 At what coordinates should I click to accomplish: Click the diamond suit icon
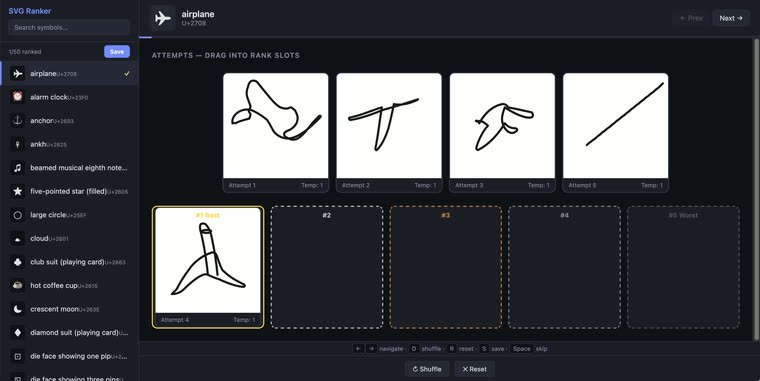17,333
